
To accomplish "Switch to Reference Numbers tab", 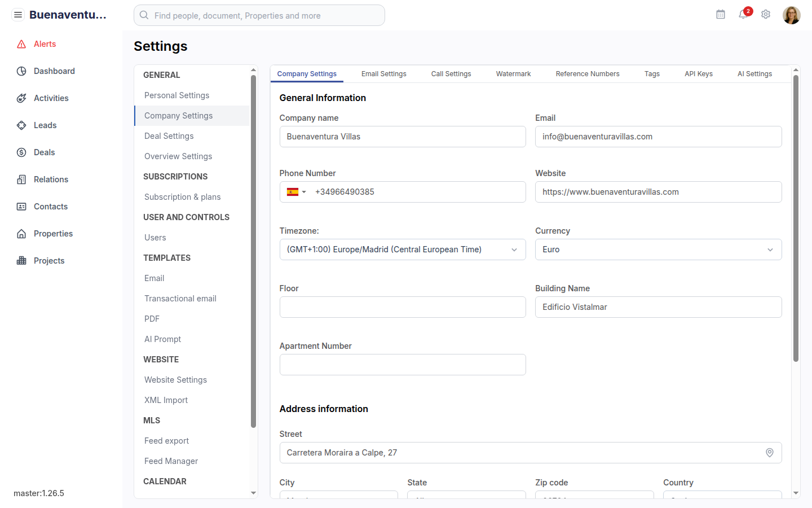I will 588,74.
